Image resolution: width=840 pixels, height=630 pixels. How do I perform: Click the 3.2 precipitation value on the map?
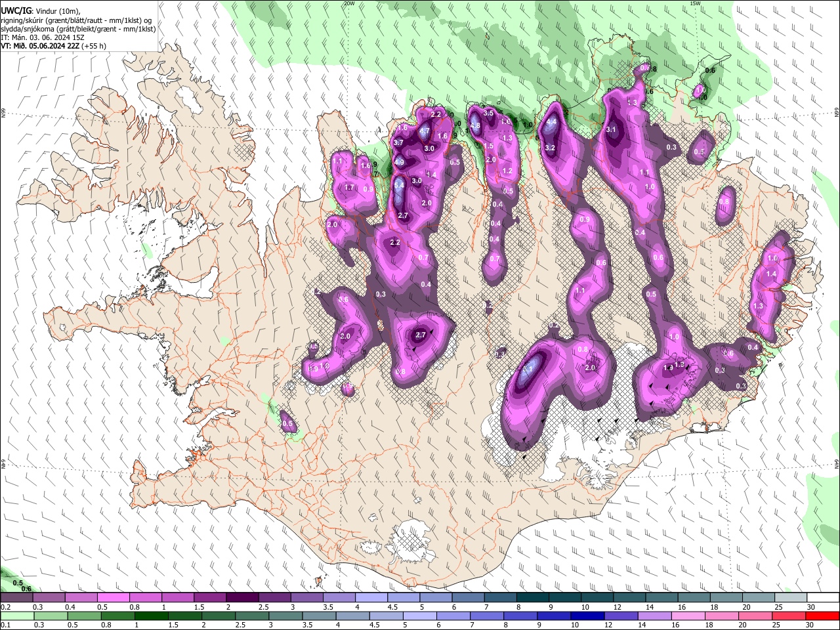click(x=550, y=148)
